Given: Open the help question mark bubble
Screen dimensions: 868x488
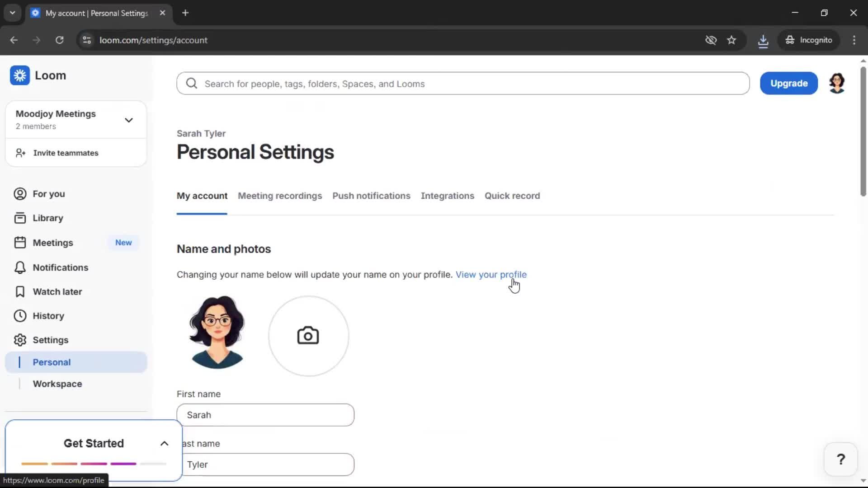Looking at the screenshot, I should pos(840,459).
